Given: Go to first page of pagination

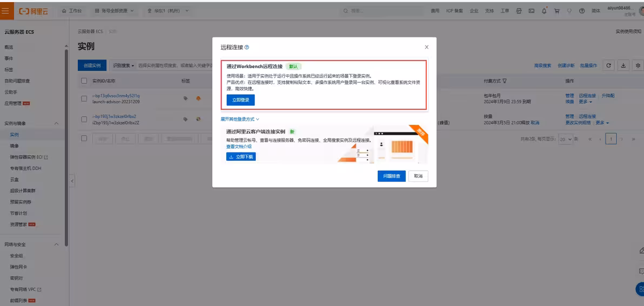Looking at the screenshot, I should [x=590, y=139].
